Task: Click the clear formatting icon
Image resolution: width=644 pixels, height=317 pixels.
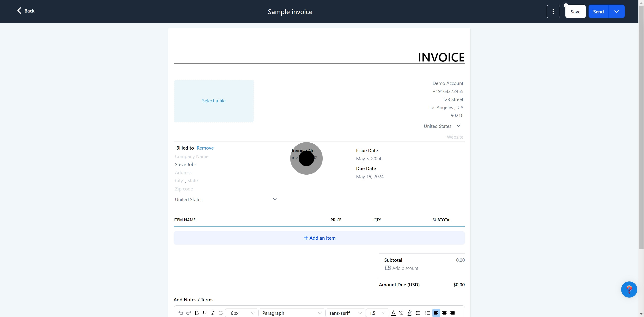Action: (x=401, y=313)
